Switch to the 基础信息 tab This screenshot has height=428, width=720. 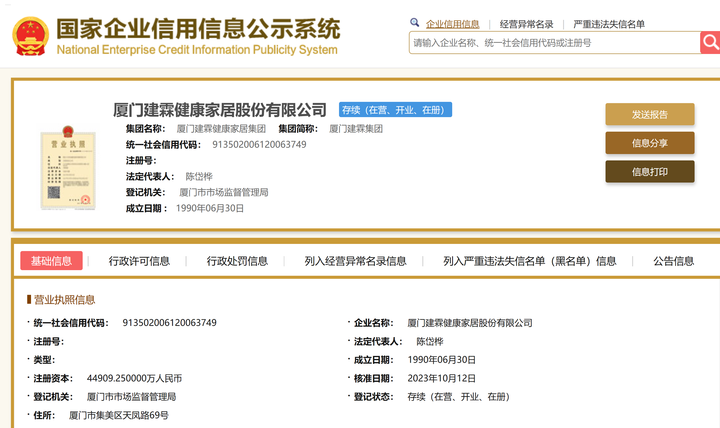51,261
